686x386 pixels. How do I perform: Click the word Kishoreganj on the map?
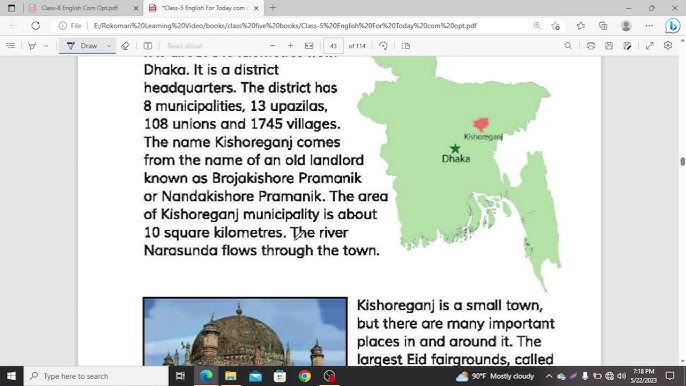(483, 137)
